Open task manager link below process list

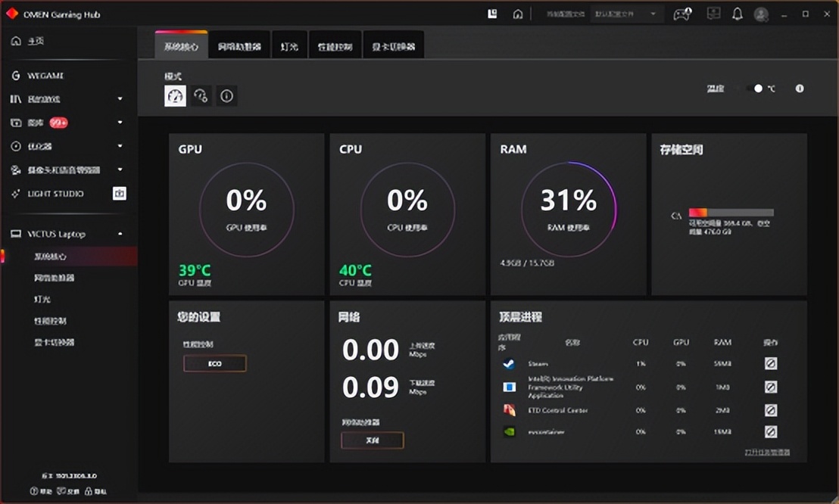[766, 452]
